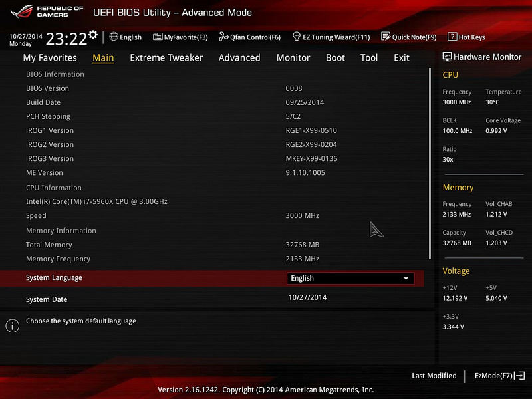Select the Exit tab
Screen dimensions: 532x399
402,58
